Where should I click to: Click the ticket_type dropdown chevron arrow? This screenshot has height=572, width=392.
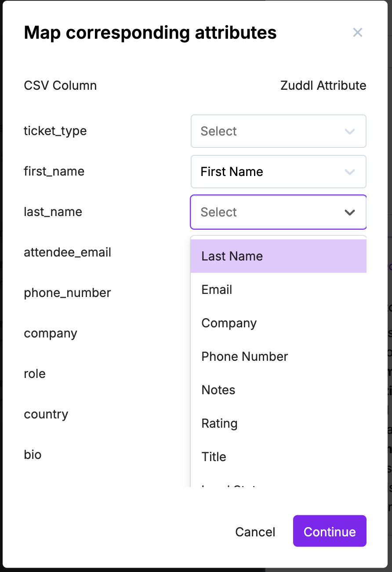[x=350, y=131]
